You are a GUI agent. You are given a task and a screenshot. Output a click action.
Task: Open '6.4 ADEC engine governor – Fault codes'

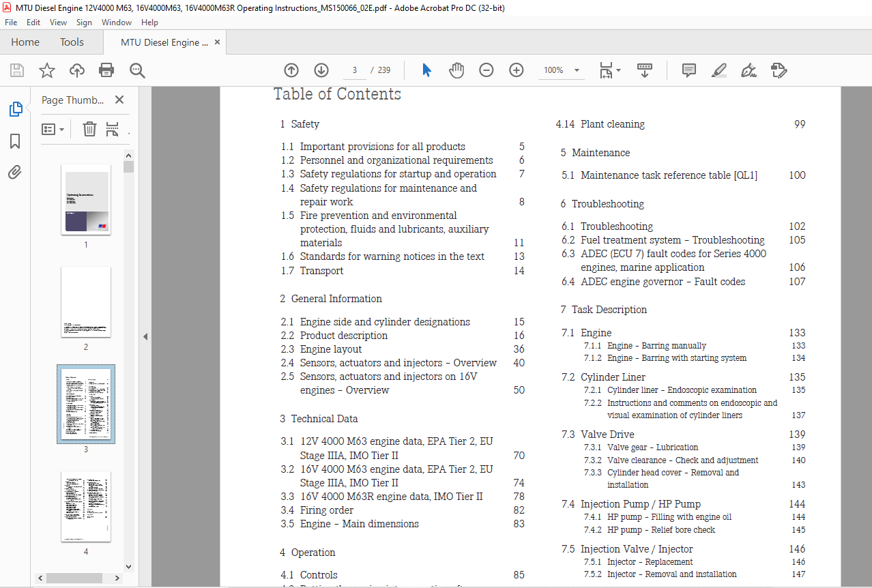[x=683, y=282]
